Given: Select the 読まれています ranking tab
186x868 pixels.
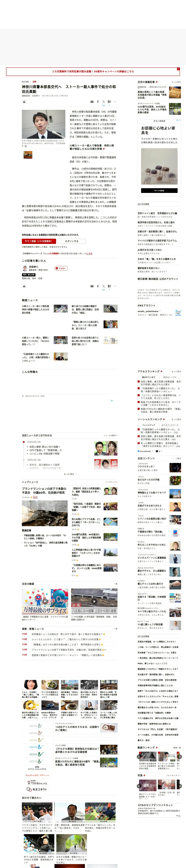Looking at the screenshot, I should [148, 377].
